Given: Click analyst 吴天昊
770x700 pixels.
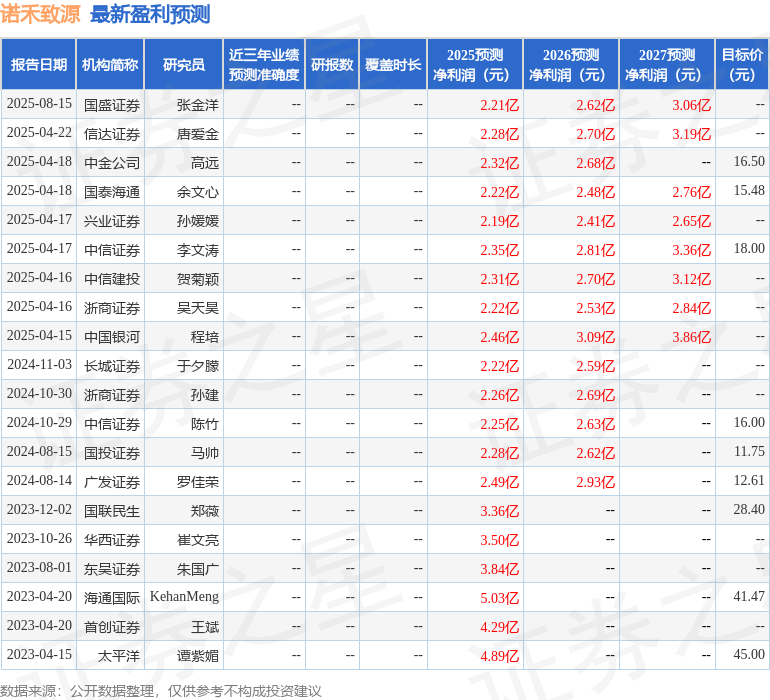Looking at the screenshot, I should pyautogui.click(x=198, y=308).
